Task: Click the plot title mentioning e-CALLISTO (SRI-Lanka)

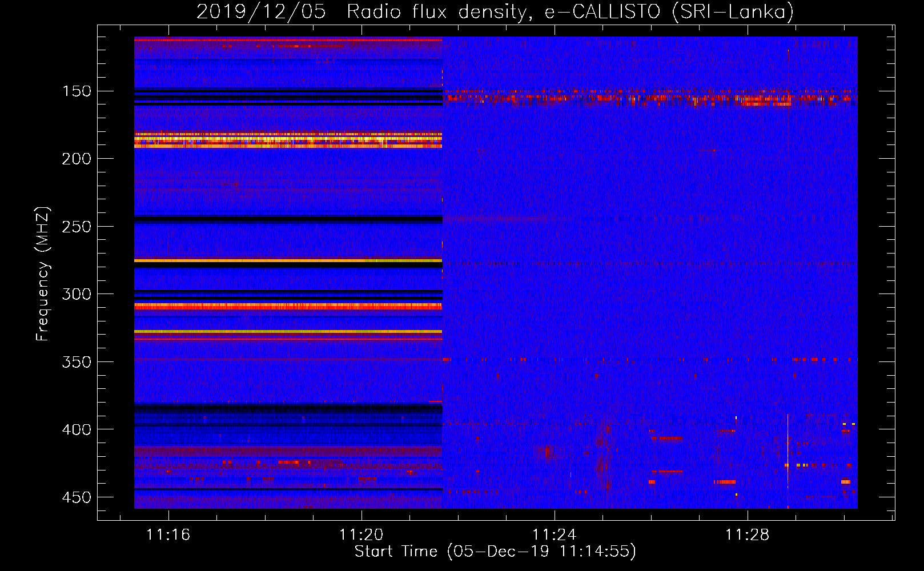Action: click(495, 11)
